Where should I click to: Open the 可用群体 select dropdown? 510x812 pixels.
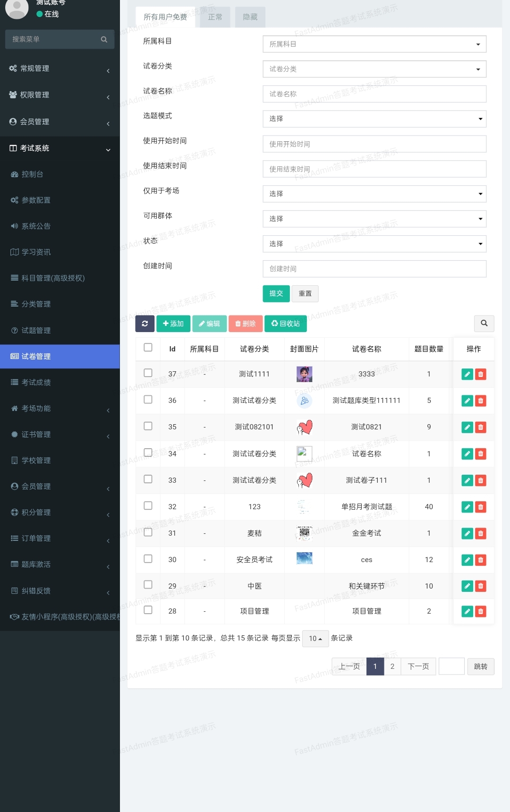point(374,219)
